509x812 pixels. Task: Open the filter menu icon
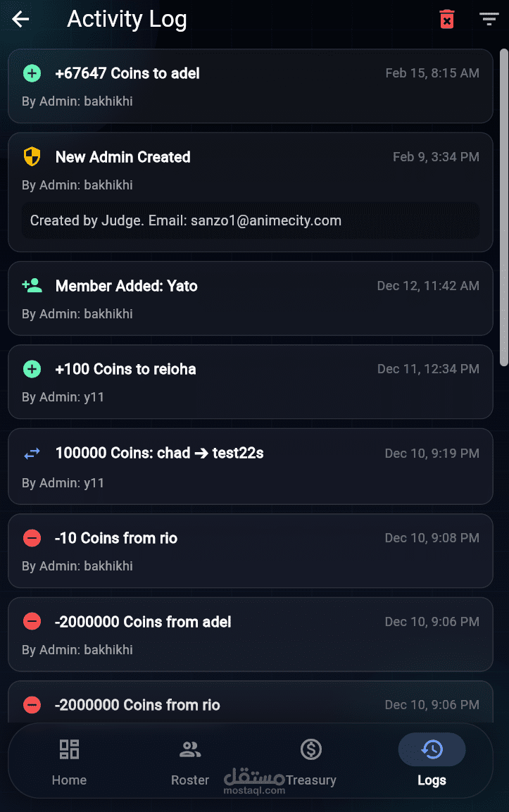click(489, 19)
